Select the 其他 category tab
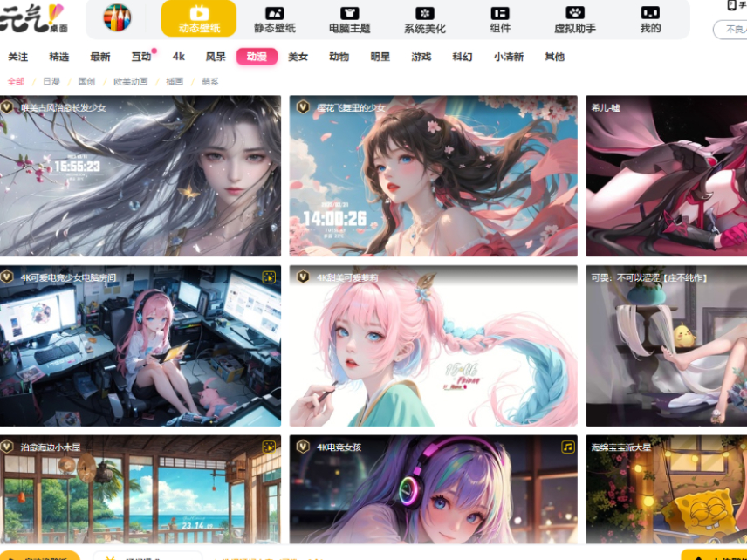Viewport: 747px width, 560px height. coord(554,58)
